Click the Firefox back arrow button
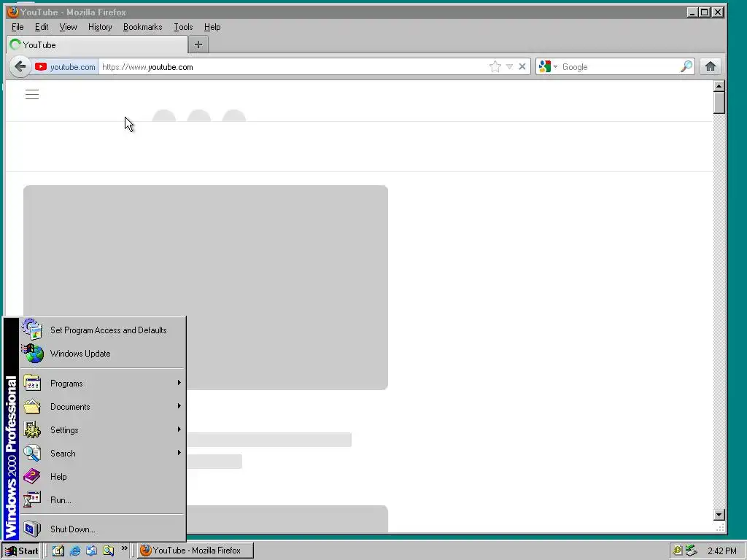 point(20,66)
